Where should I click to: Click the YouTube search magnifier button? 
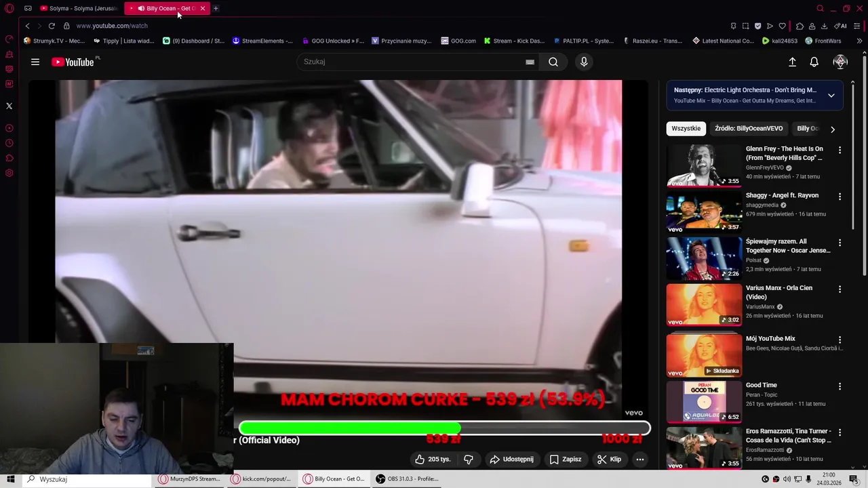pos(553,62)
